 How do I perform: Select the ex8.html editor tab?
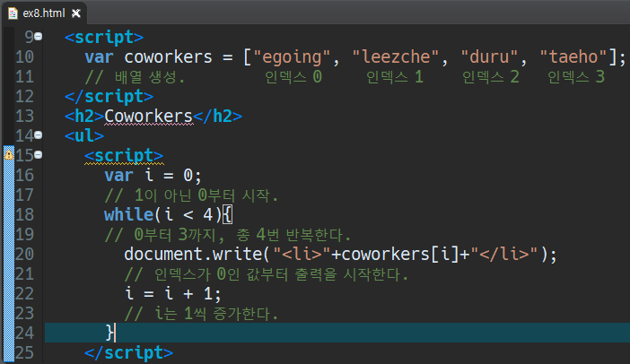pos(44,13)
